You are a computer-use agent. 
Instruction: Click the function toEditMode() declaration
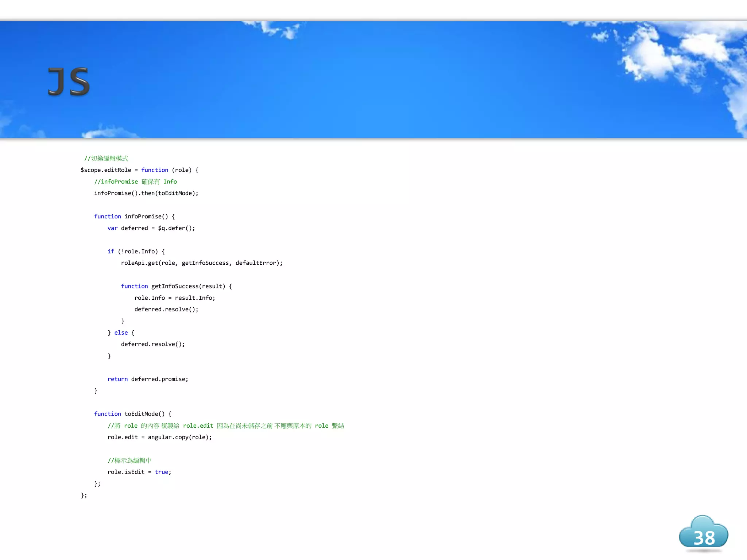click(x=133, y=414)
